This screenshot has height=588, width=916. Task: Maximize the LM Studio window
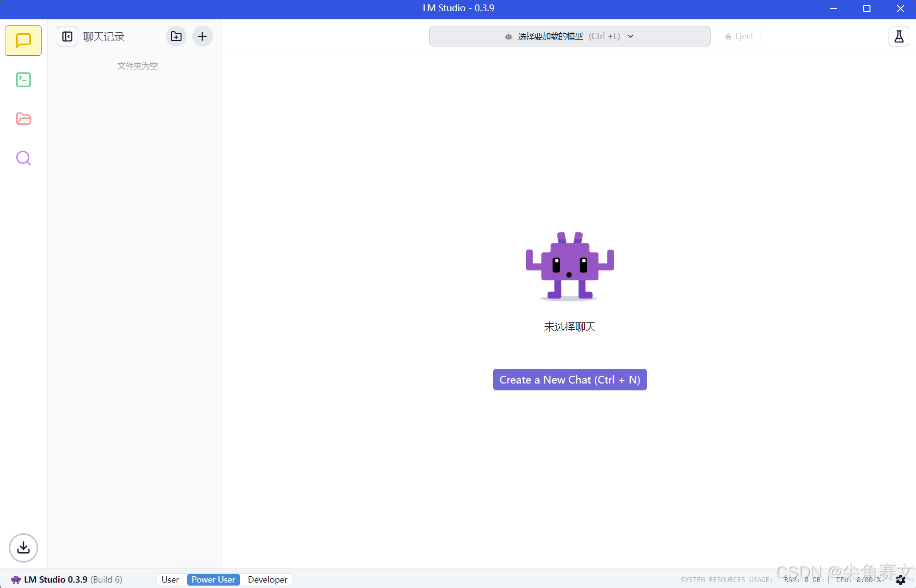click(x=867, y=8)
